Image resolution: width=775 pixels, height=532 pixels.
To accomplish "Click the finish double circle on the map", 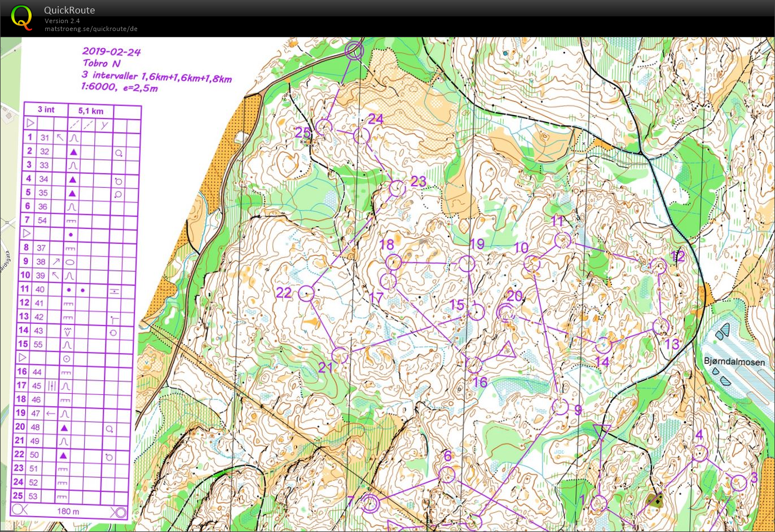I will tap(354, 51).
